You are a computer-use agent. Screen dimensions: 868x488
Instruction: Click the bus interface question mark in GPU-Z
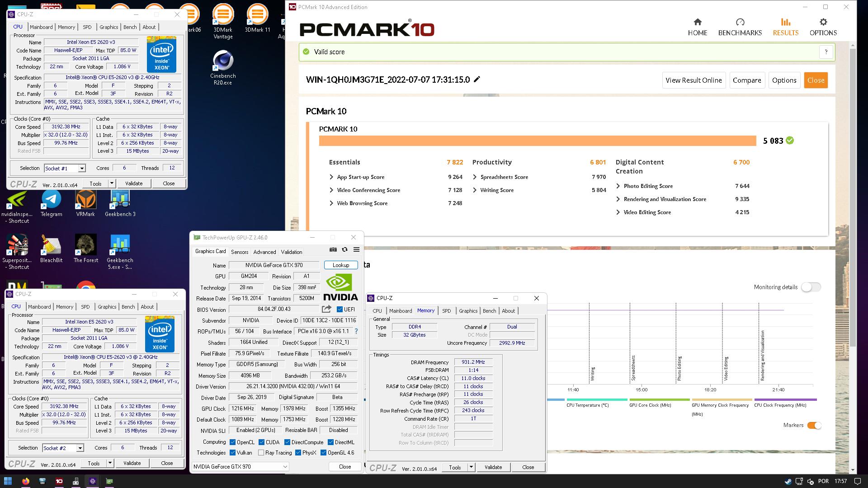tap(356, 331)
